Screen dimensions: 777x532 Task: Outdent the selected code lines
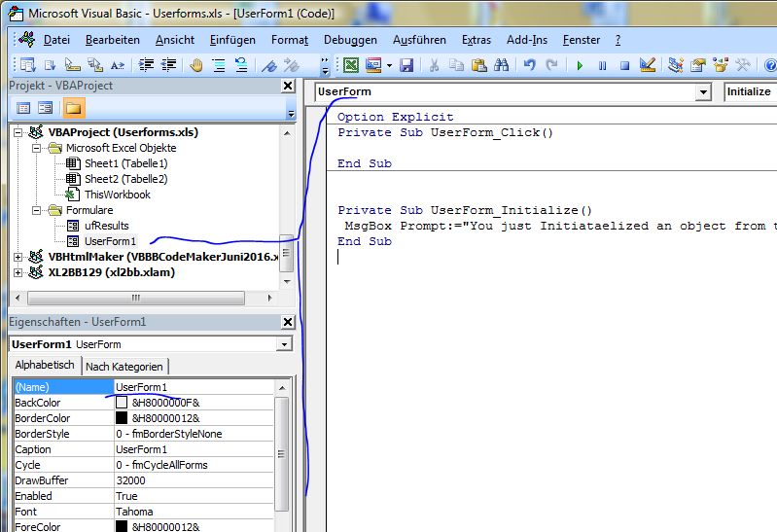point(168,65)
